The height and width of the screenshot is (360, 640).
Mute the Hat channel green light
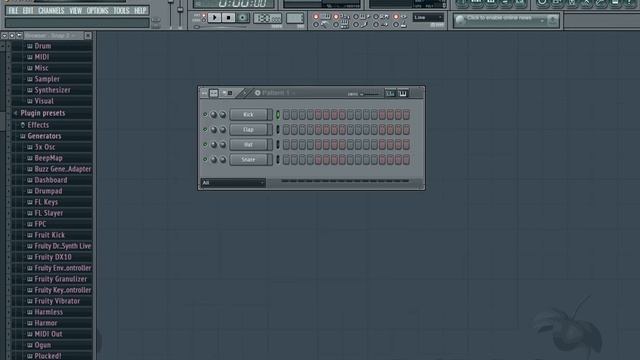[205, 144]
